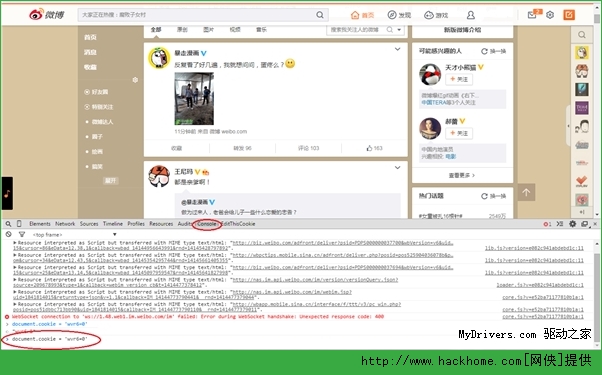Toggle the DevTools drawer console icon

tap(560, 224)
